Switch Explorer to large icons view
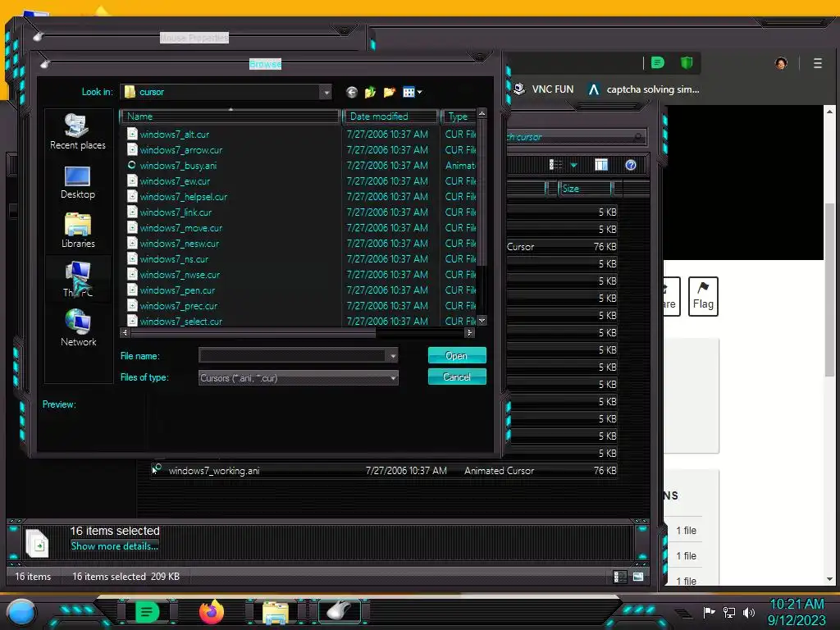840x630 pixels. point(638,577)
